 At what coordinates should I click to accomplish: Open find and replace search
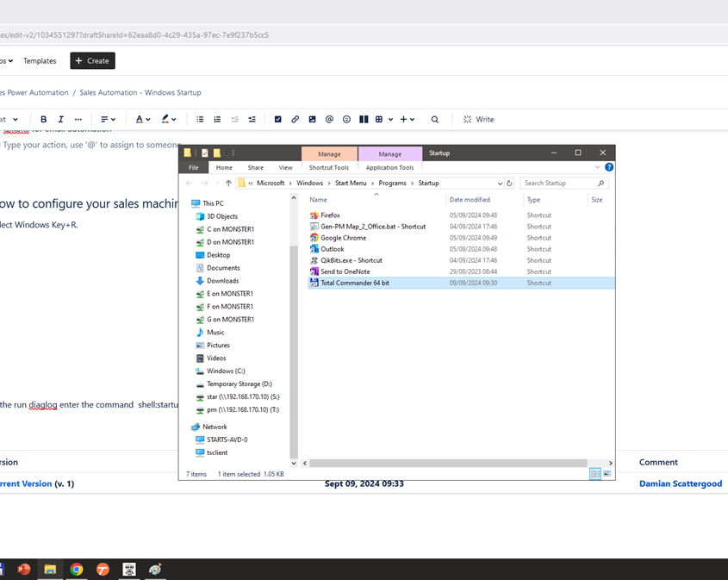(x=434, y=119)
